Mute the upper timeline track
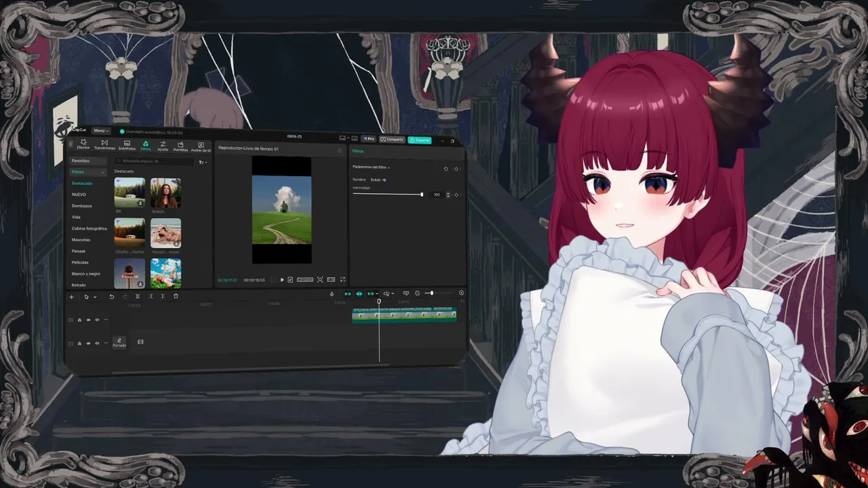The width and height of the screenshot is (868, 488). click(x=97, y=320)
